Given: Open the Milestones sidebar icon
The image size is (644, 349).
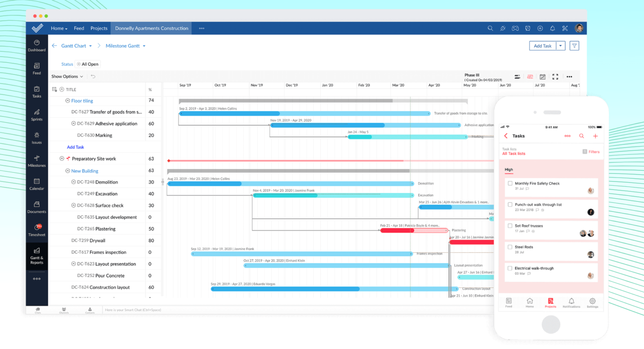Looking at the screenshot, I should (x=37, y=161).
